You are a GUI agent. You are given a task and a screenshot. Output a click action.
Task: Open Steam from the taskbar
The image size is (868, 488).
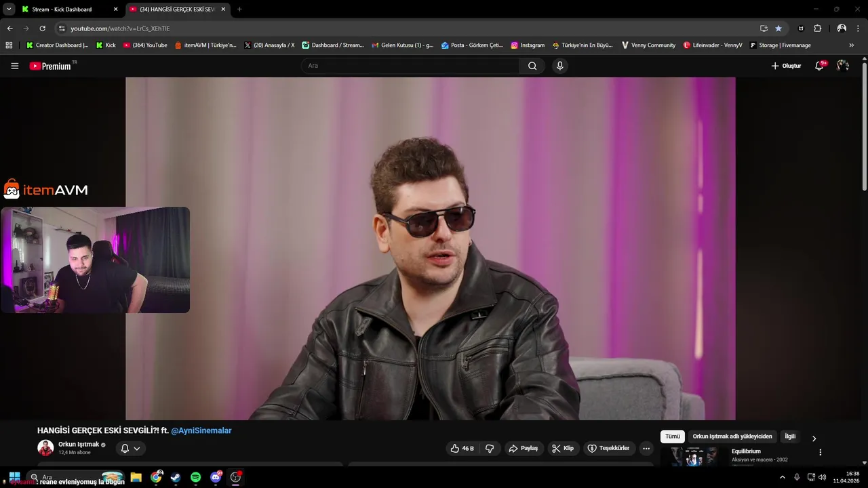(x=176, y=477)
